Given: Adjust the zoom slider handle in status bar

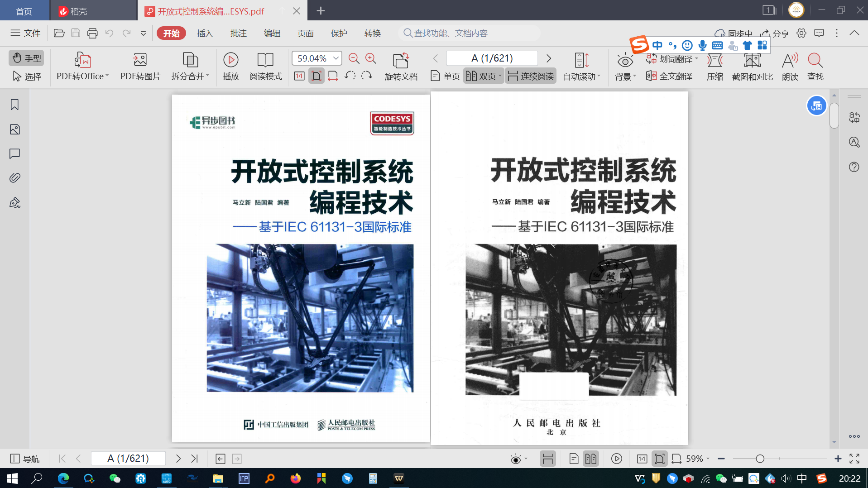Looking at the screenshot, I should point(760,459).
